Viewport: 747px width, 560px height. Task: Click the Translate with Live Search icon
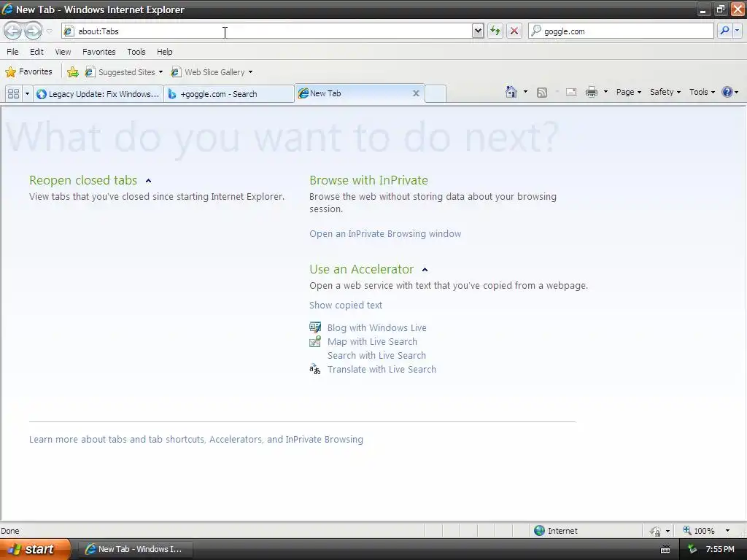pyautogui.click(x=315, y=369)
